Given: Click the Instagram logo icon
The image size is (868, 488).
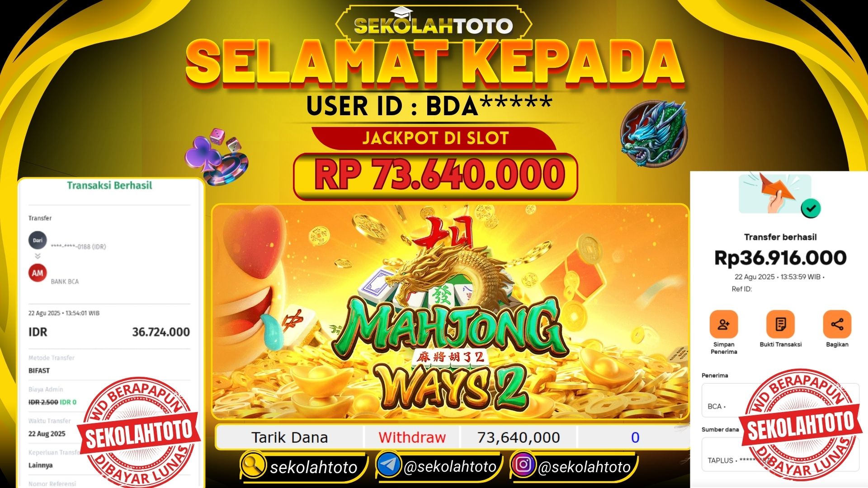Looking at the screenshot, I should click(524, 465).
